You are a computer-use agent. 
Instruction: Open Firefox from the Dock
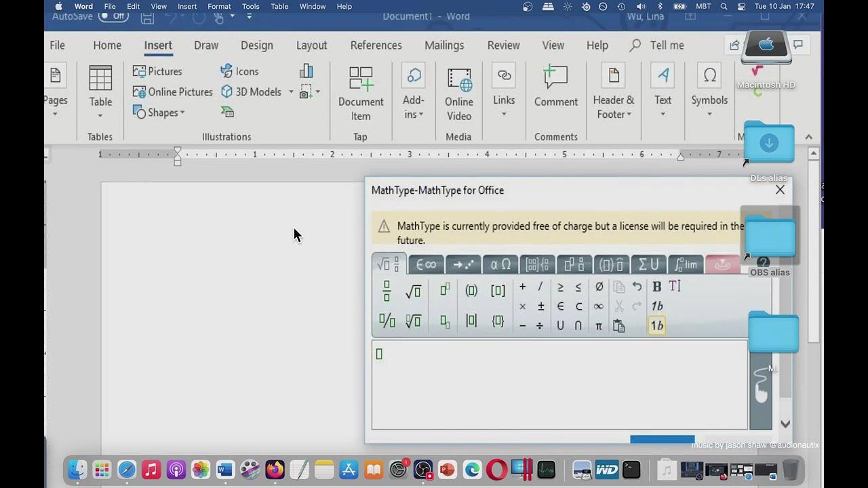pos(275,469)
